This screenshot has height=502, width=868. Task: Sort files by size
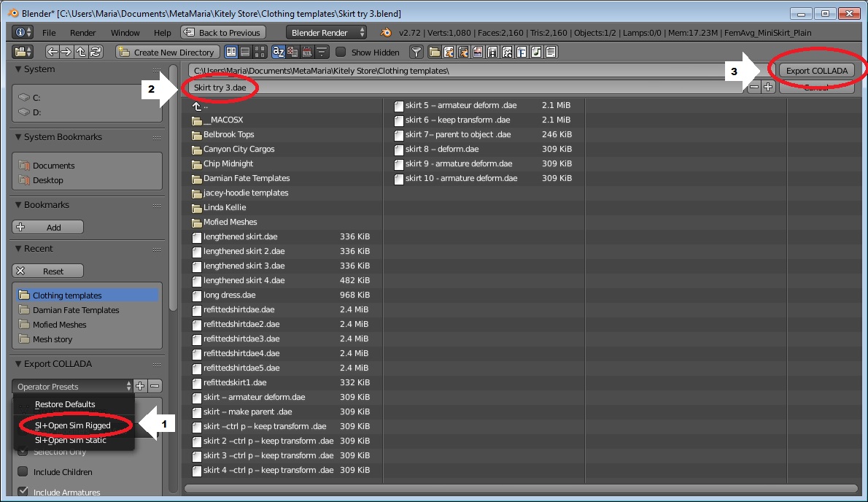(x=322, y=52)
